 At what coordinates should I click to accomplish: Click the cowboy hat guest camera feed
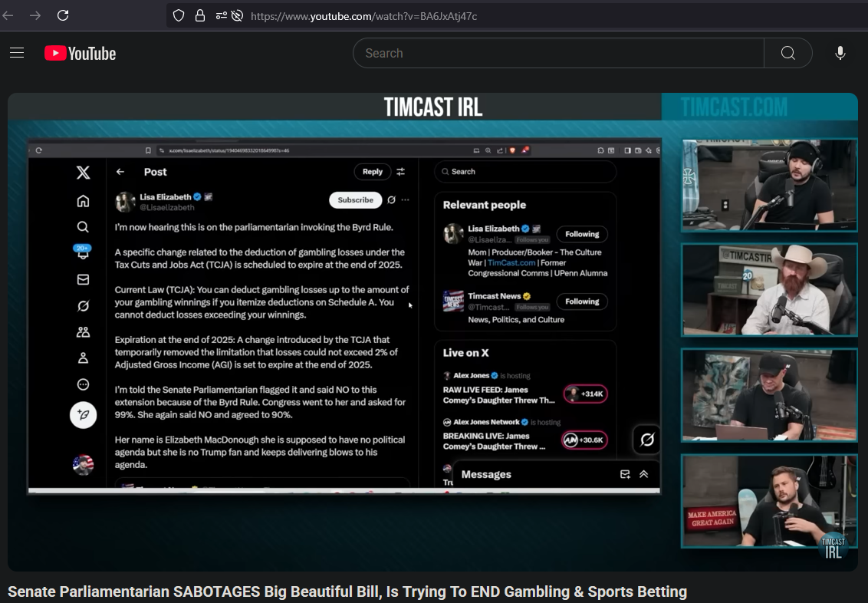(769, 289)
